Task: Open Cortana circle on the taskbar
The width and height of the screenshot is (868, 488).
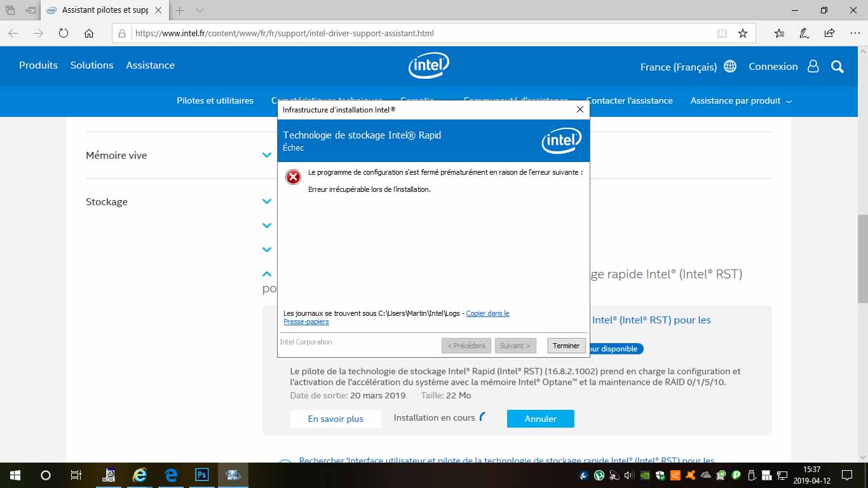Action: [46, 475]
